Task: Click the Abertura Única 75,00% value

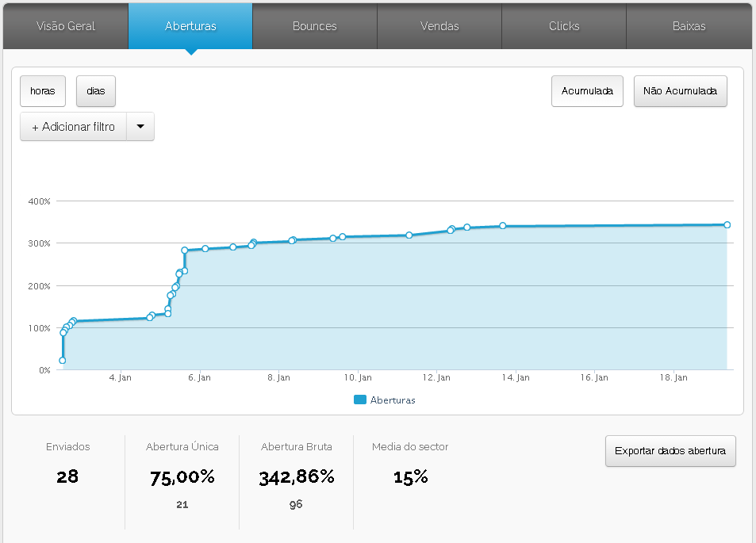Action: (x=182, y=477)
